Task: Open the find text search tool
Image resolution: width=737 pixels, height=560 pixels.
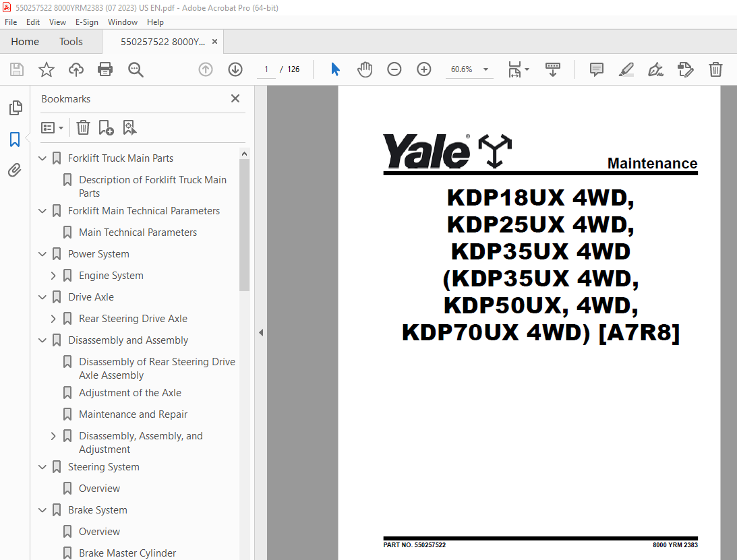Action: [136, 69]
